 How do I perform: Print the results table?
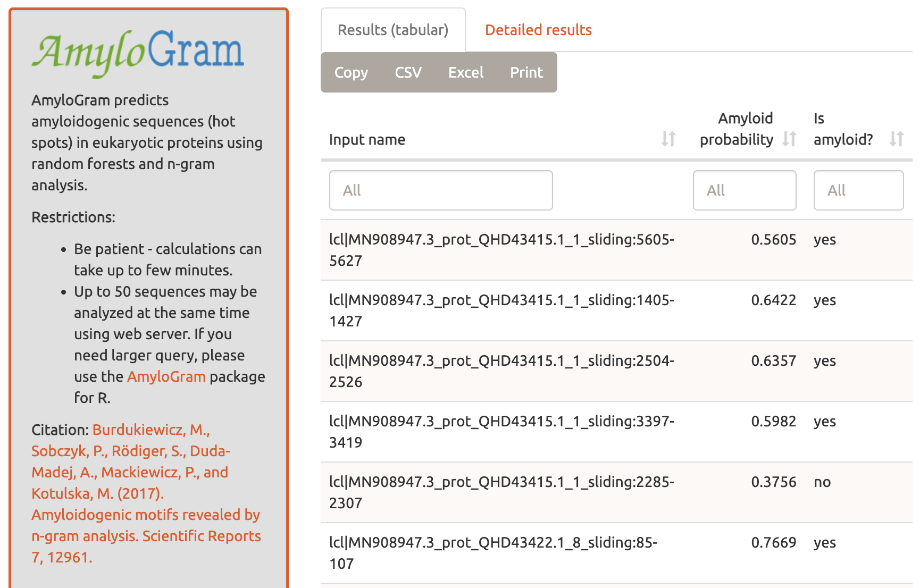[x=526, y=73]
